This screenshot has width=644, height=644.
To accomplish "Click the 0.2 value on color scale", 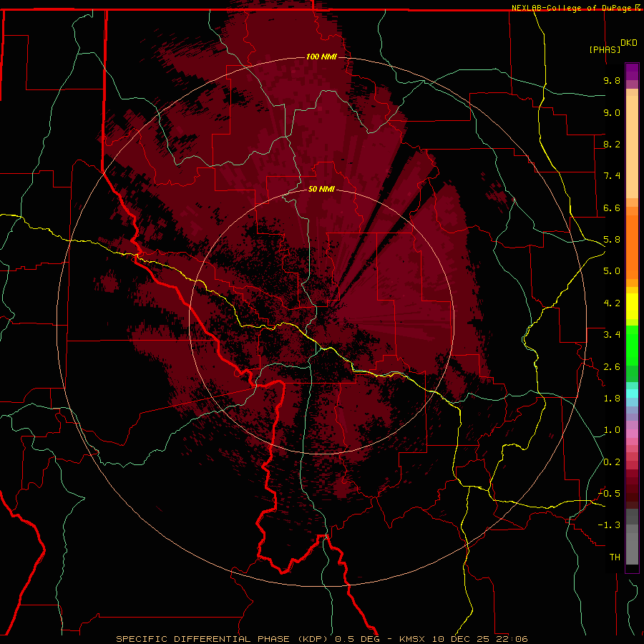I will pyautogui.click(x=612, y=462).
